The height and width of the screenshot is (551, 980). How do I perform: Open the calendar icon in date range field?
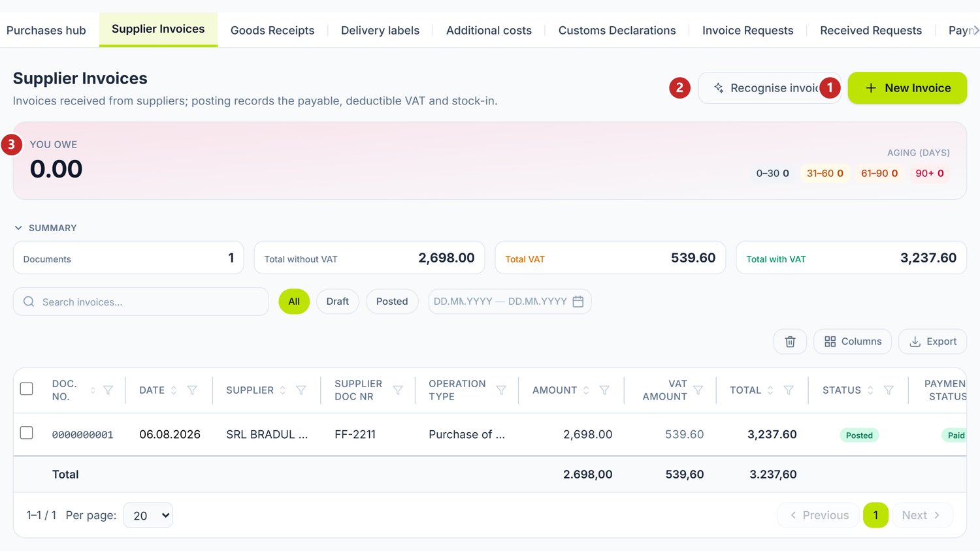click(x=578, y=302)
